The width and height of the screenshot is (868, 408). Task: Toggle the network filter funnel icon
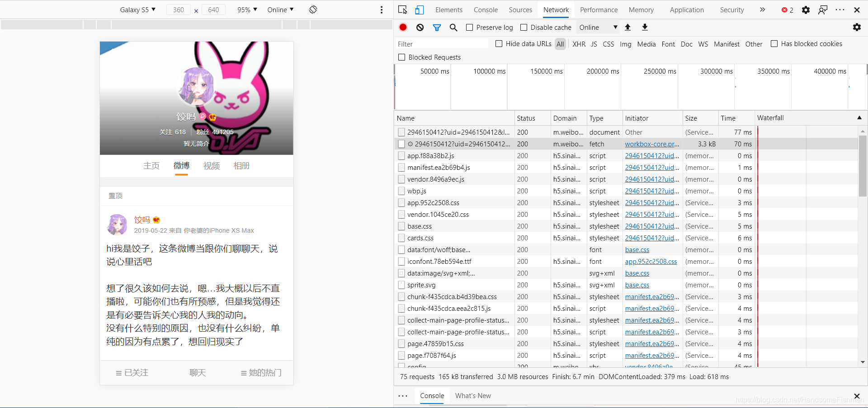pyautogui.click(x=437, y=28)
